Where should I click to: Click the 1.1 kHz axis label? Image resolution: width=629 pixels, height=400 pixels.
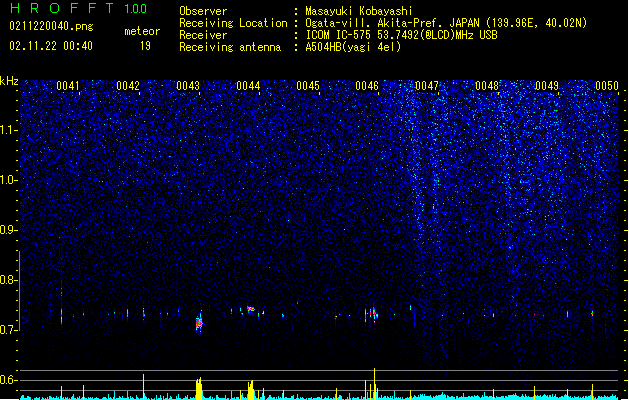pyautogui.click(x=9, y=130)
